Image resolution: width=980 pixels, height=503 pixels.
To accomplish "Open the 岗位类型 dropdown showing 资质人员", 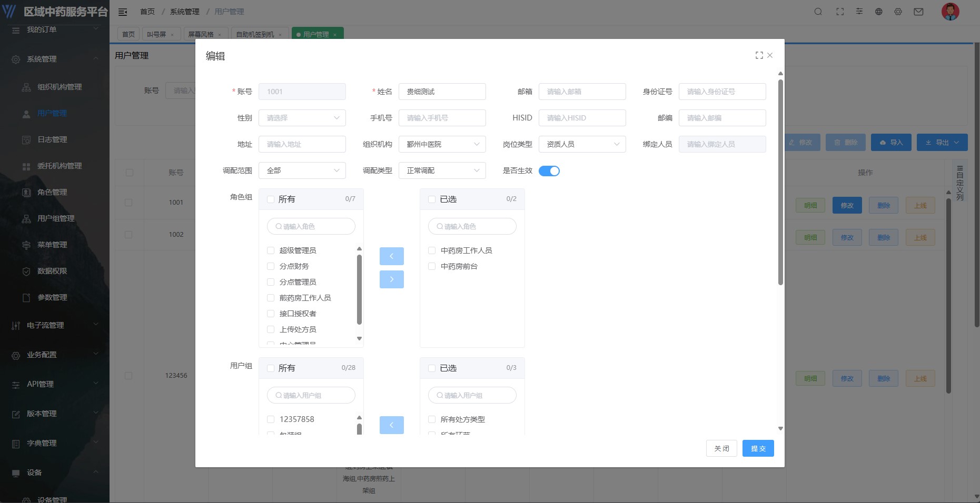I will pyautogui.click(x=582, y=144).
